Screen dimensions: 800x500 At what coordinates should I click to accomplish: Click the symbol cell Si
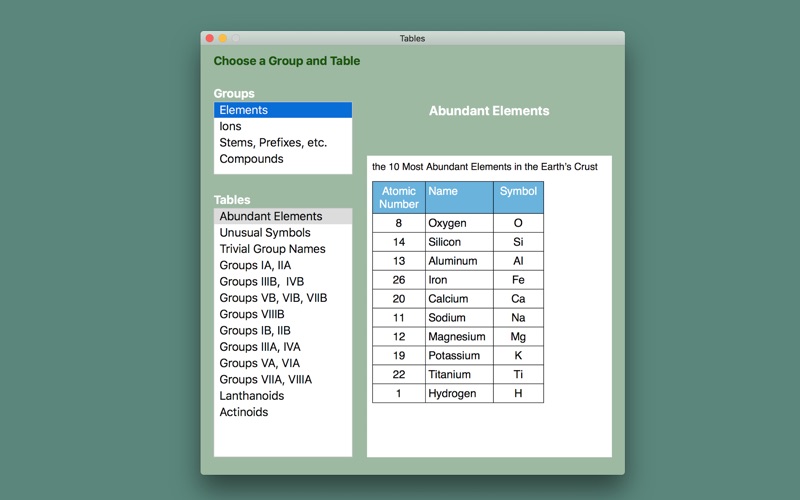[x=518, y=242]
